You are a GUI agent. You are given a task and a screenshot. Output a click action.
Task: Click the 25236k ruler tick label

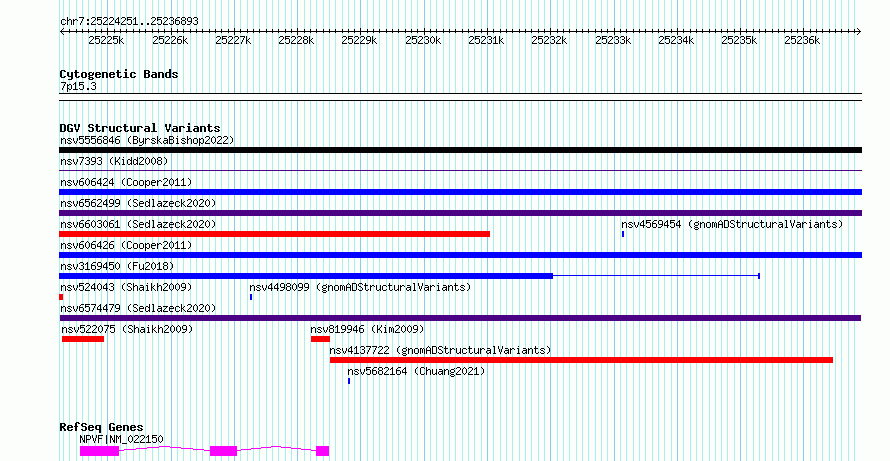tap(803, 41)
